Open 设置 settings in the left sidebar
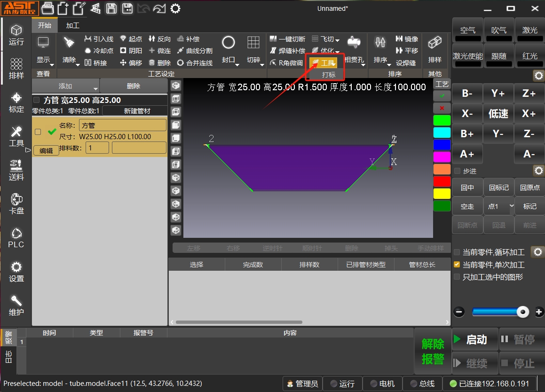This screenshot has width=545, height=392. point(16,272)
